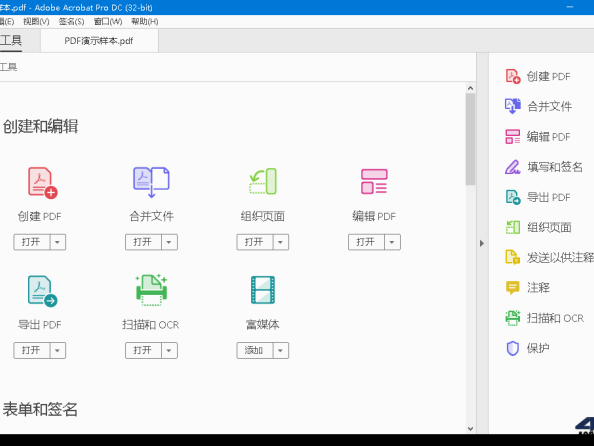This screenshot has width=594, height=446.
Task: Expand dropdown arrow beside 富媒体 添加
Action: (281, 351)
